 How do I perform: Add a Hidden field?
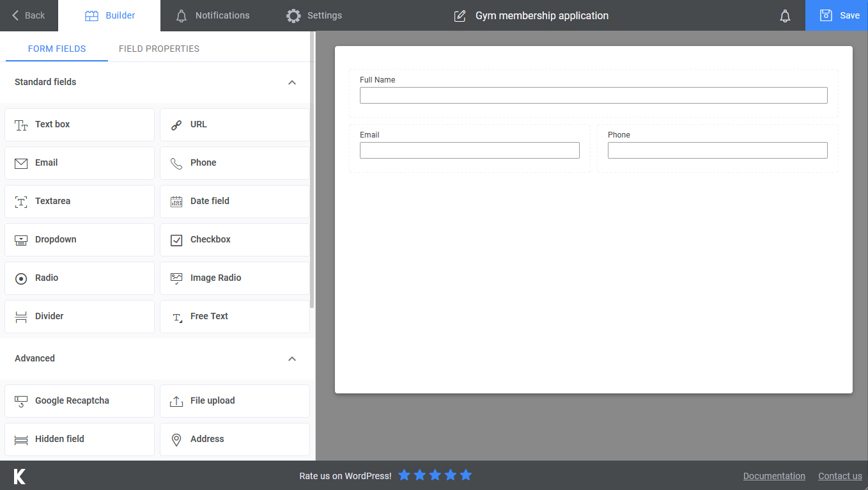pyautogui.click(x=79, y=439)
